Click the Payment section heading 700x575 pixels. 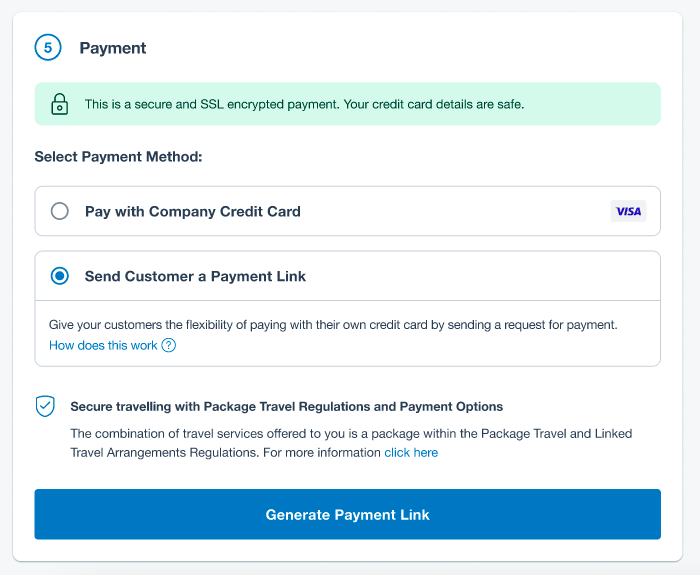click(112, 48)
